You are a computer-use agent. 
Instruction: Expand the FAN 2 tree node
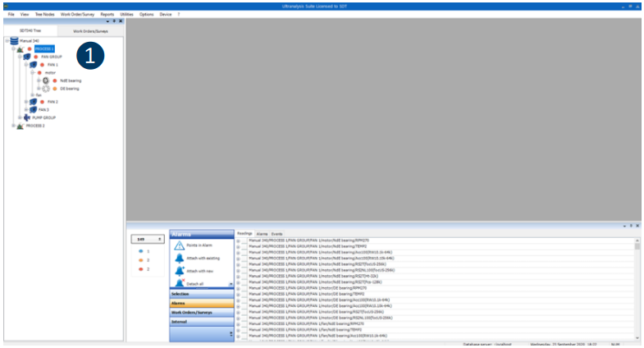pyautogui.click(x=25, y=102)
